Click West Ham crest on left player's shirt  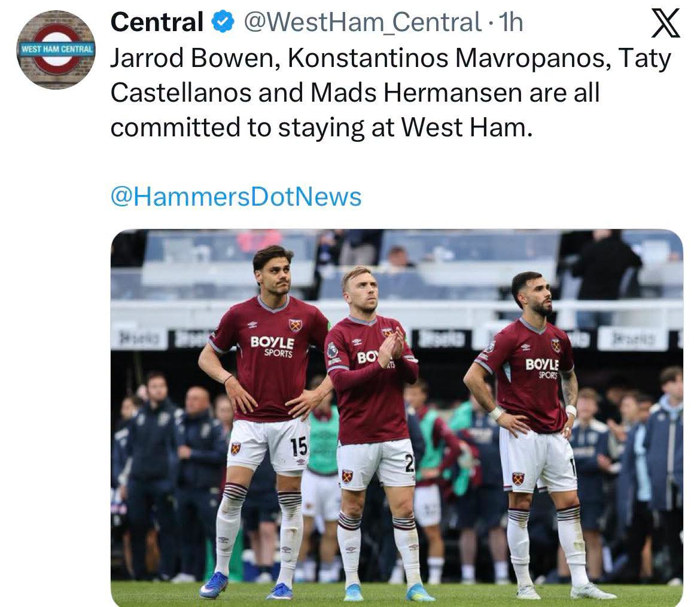tap(294, 325)
